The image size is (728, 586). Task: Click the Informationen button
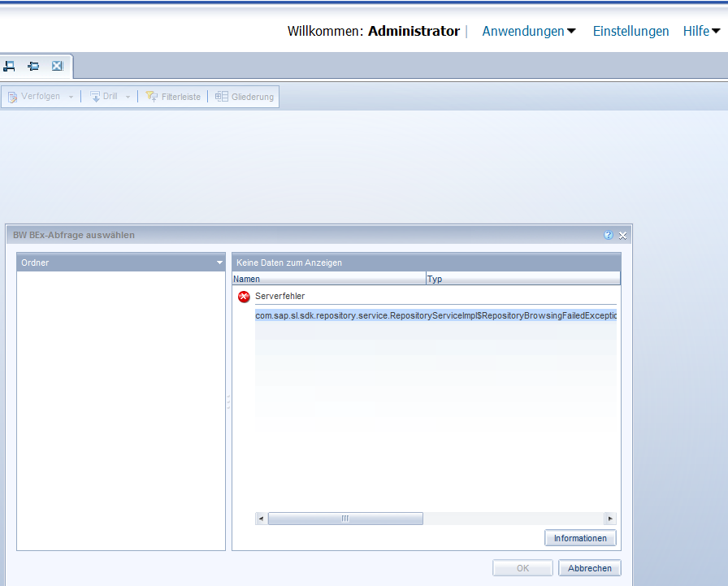(x=580, y=538)
